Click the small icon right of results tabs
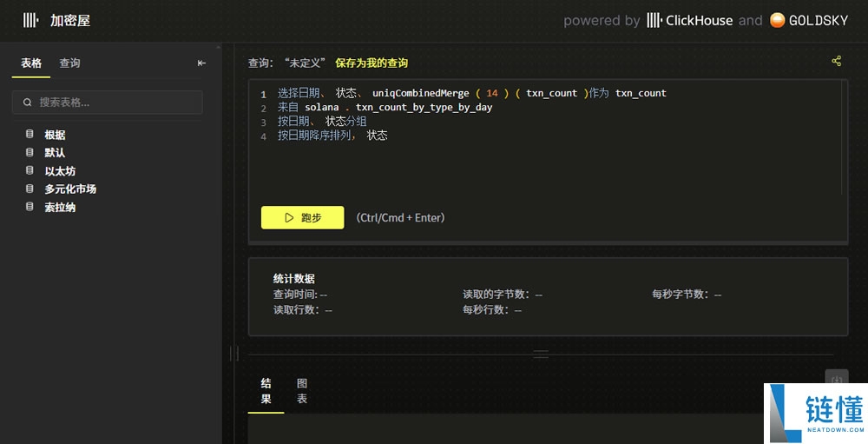Screen dimensions: 868x444 pos(836,380)
